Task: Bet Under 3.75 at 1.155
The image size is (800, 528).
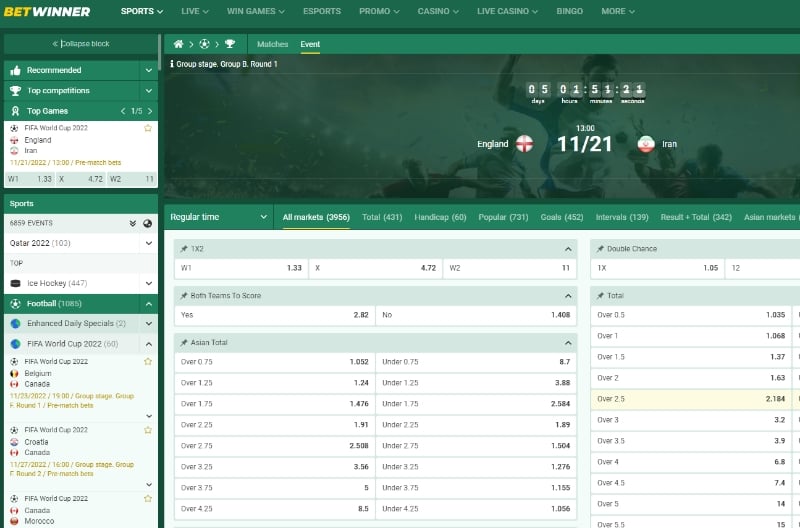Action: pos(476,488)
